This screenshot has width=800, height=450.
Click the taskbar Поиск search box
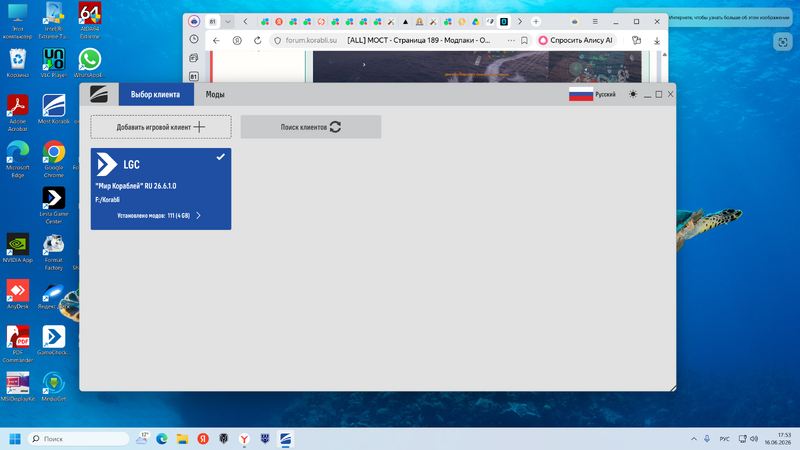tap(79, 439)
